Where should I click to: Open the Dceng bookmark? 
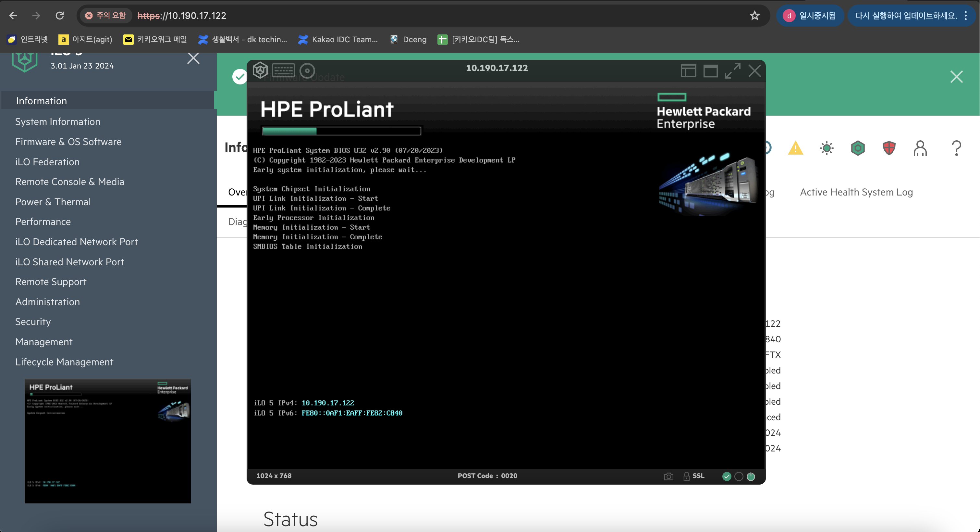[408, 39]
